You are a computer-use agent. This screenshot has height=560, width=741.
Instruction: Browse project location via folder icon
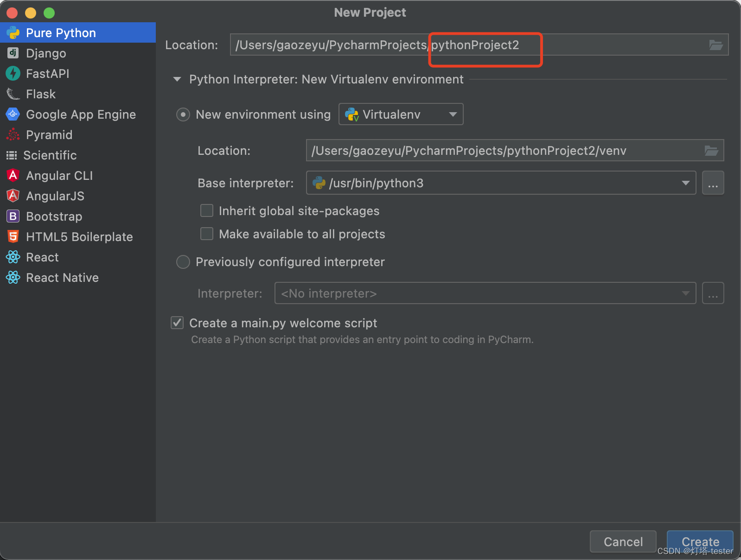[x=715, y=45]
